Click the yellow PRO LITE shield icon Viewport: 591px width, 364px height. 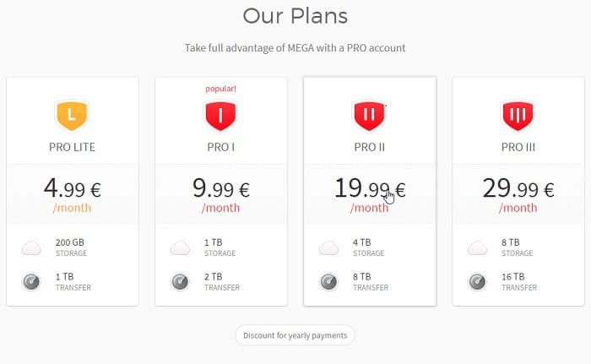[72, 116]
